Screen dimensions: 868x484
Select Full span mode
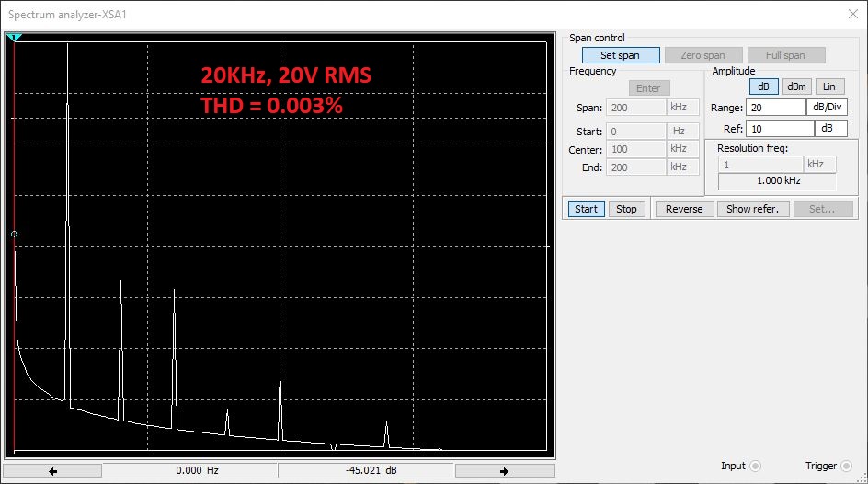coord(786,55)
